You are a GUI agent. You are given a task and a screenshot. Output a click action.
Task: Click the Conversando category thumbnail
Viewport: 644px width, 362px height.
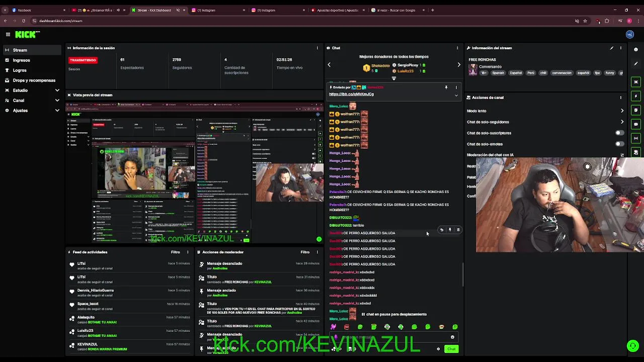[473, 70]
